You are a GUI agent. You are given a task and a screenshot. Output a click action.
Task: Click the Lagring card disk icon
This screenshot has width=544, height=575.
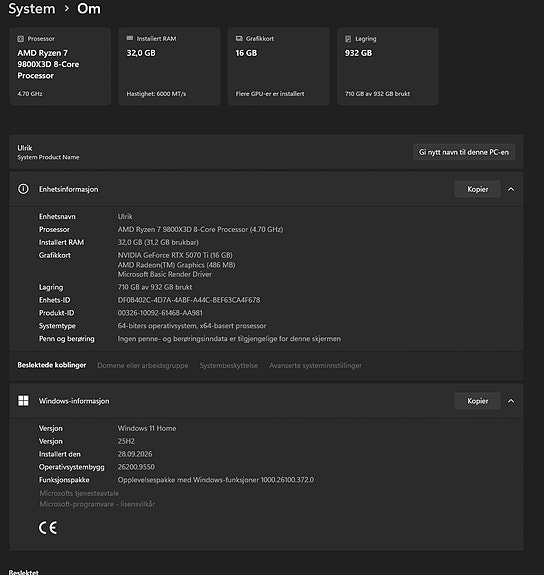[x=348, y=39]
